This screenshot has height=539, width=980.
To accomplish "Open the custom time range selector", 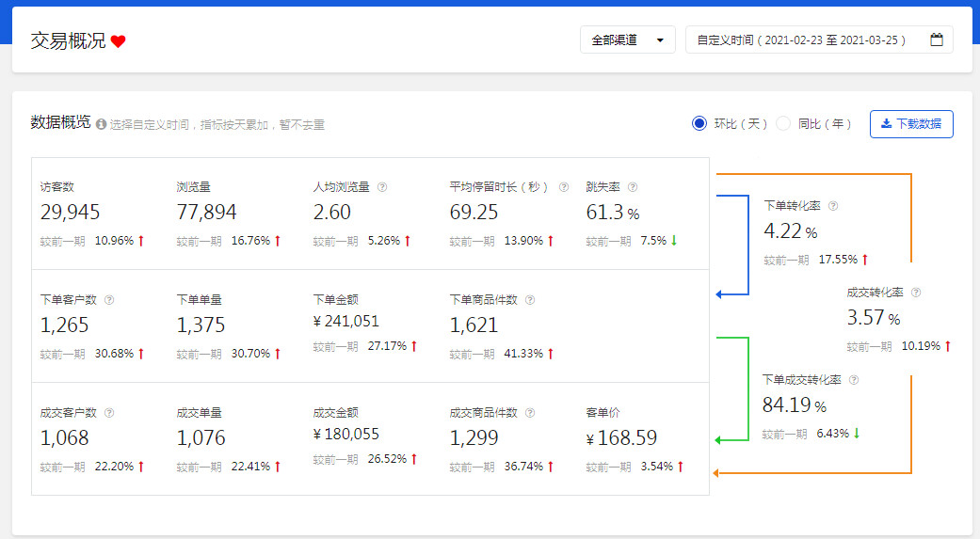I will 819,40.
